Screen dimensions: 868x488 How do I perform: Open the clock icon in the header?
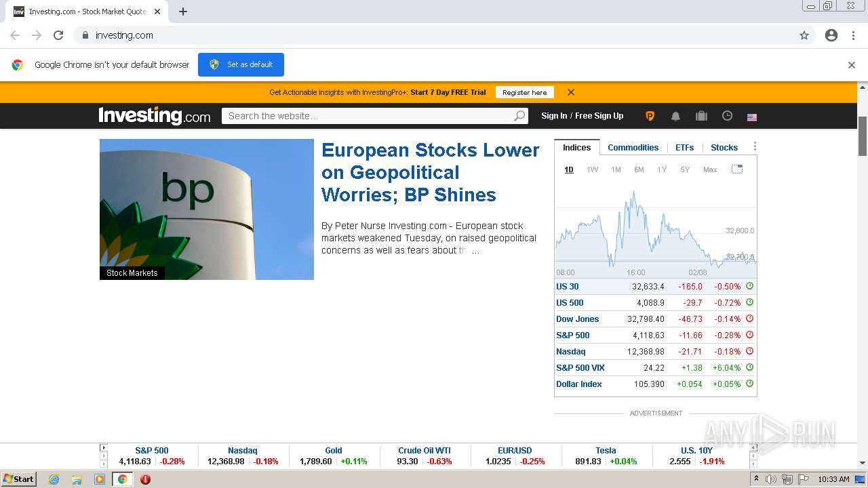(x=727, y=116)
